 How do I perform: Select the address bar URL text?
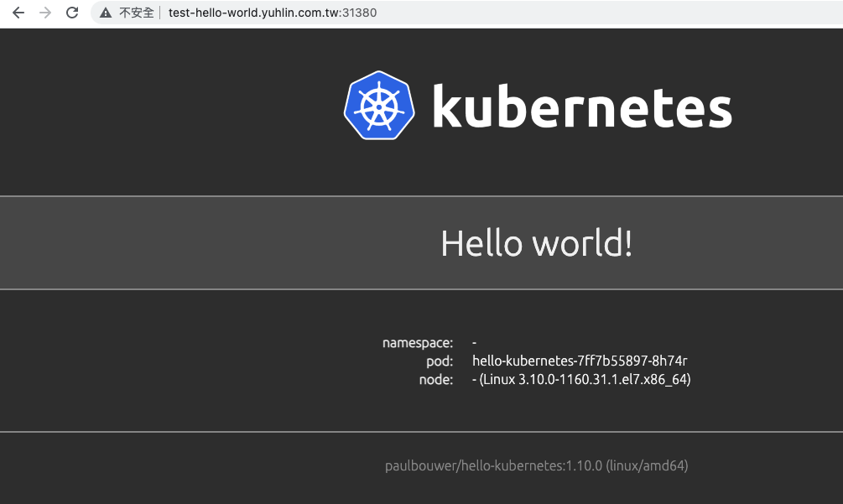click(273, 13)
